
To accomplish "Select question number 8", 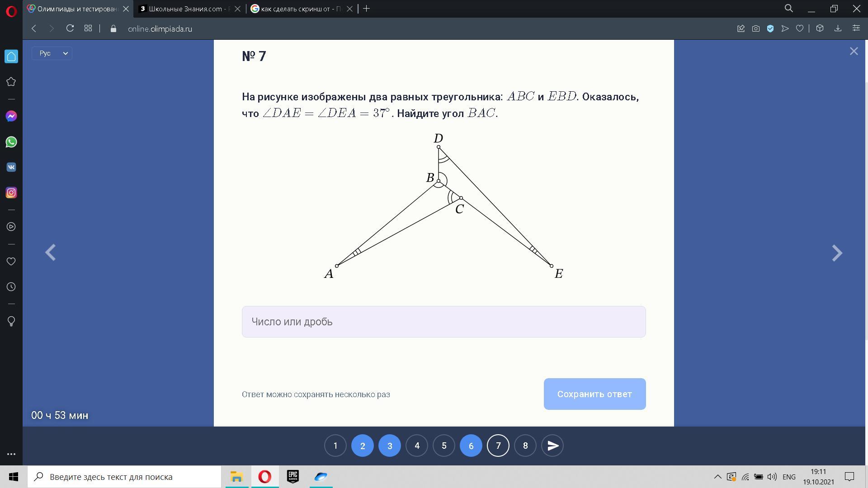I will point(525,446).
